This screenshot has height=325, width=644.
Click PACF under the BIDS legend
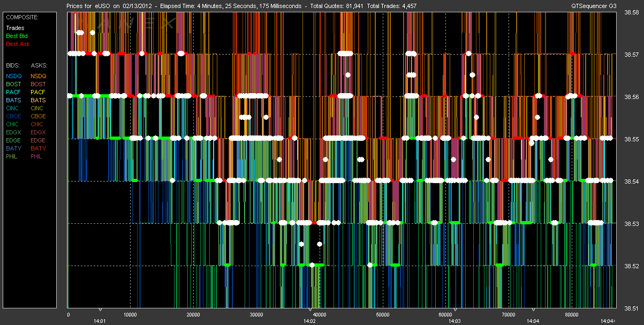pos(13,92)
